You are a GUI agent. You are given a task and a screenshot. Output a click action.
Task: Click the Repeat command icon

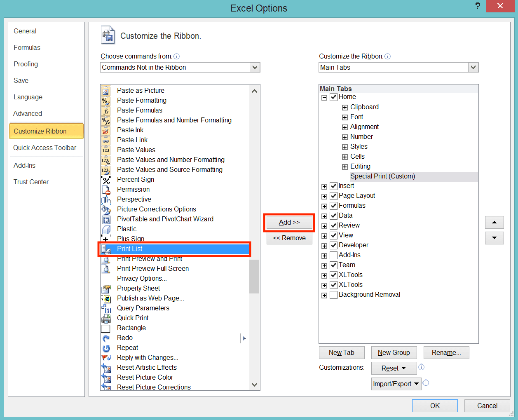tap(106, 348)
